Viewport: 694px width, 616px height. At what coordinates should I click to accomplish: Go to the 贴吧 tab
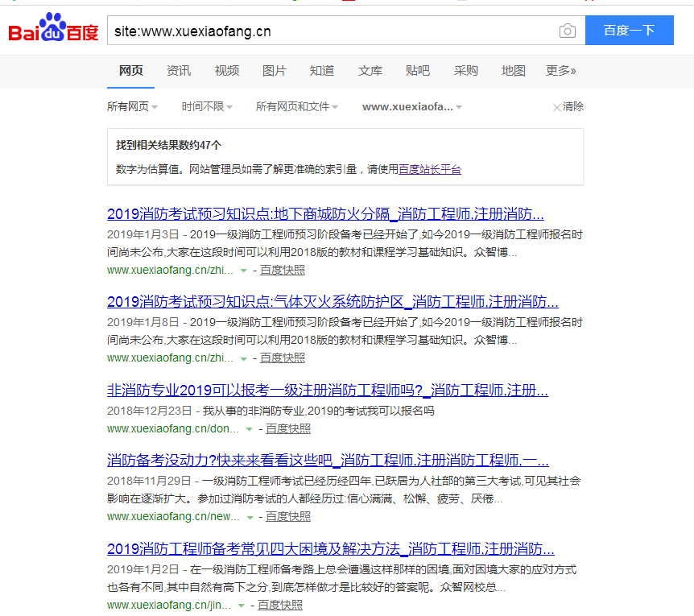tap(417, 71)
